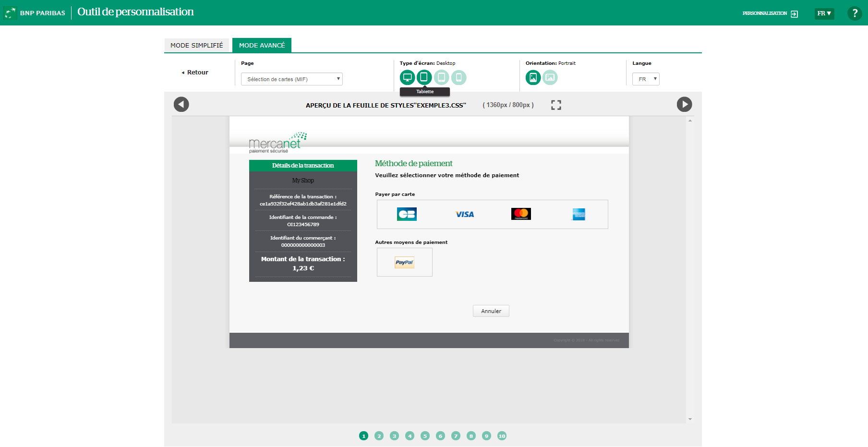Select the Tablette screen type icon
Viewport: 868px width, 447px height.
(424, 77)
